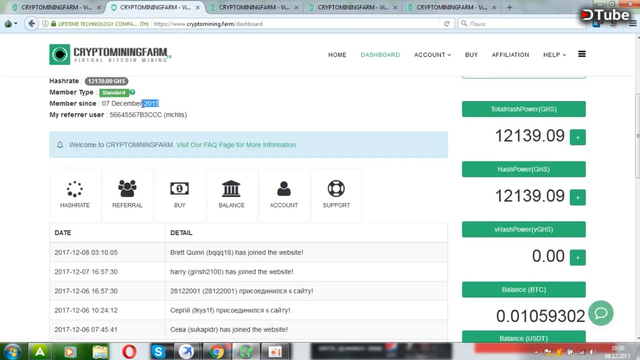The height and width of the screenshot is (360, 640).
Task: Click the DATE column header
Action: click(63, 233)
